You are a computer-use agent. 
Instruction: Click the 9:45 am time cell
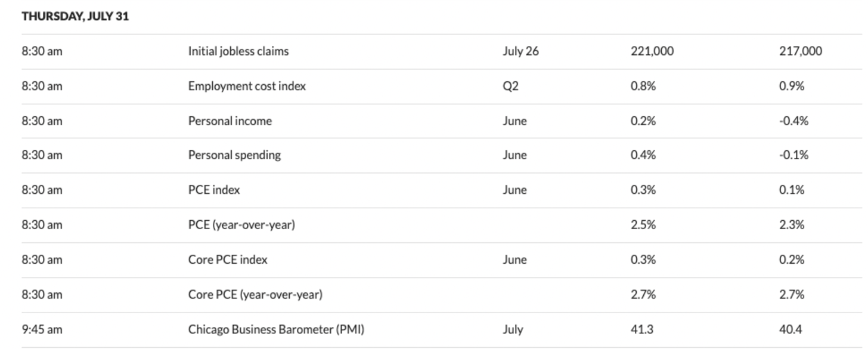coord(42,329)
